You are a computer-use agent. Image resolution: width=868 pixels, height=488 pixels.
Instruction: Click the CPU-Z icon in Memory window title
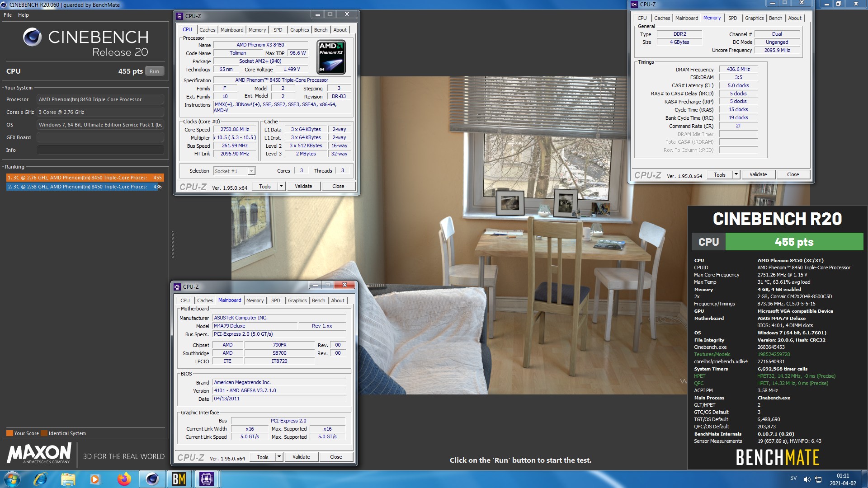click(x=634, y=5)
